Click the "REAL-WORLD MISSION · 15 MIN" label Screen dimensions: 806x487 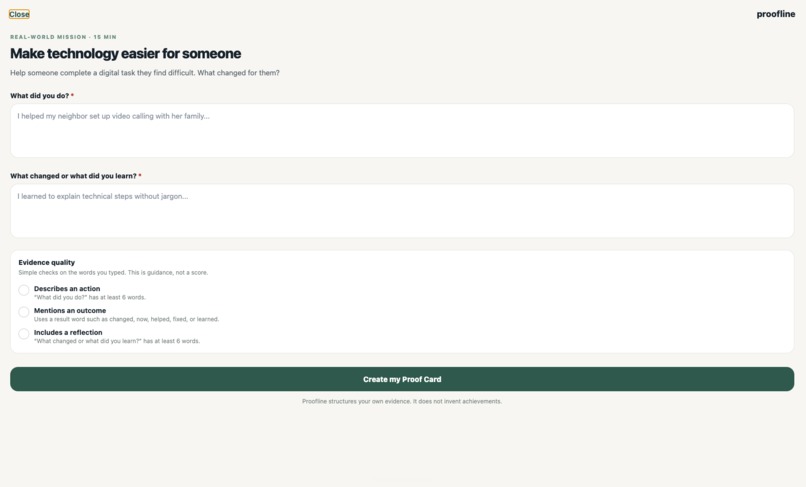click(63, 37)
